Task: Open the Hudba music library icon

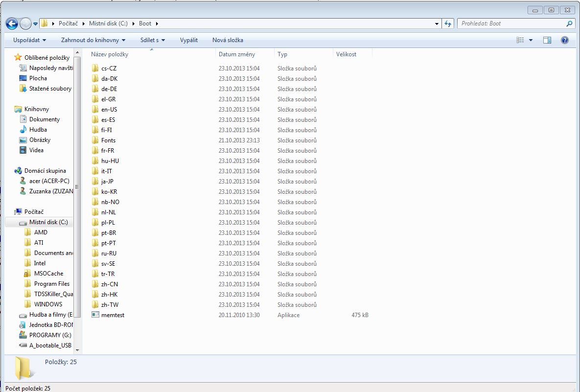Action: coord(23,129)
